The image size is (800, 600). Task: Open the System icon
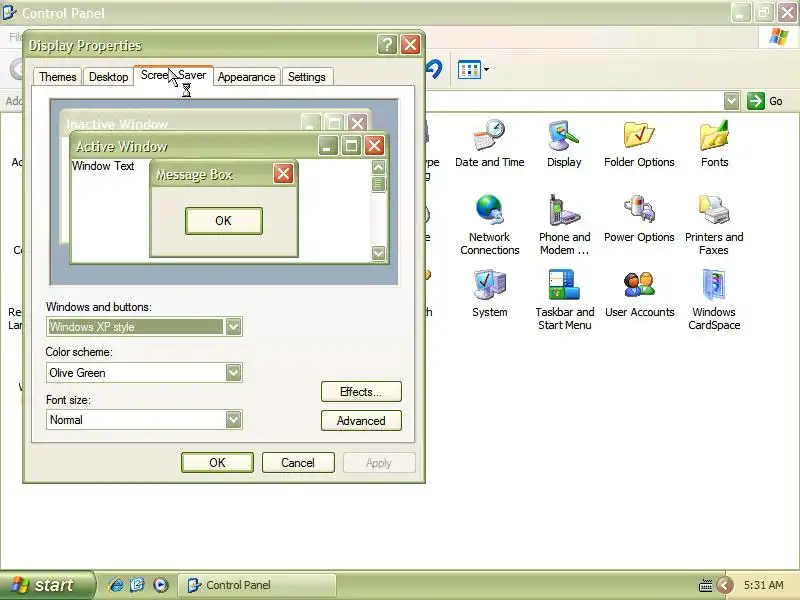coord(489,294)
